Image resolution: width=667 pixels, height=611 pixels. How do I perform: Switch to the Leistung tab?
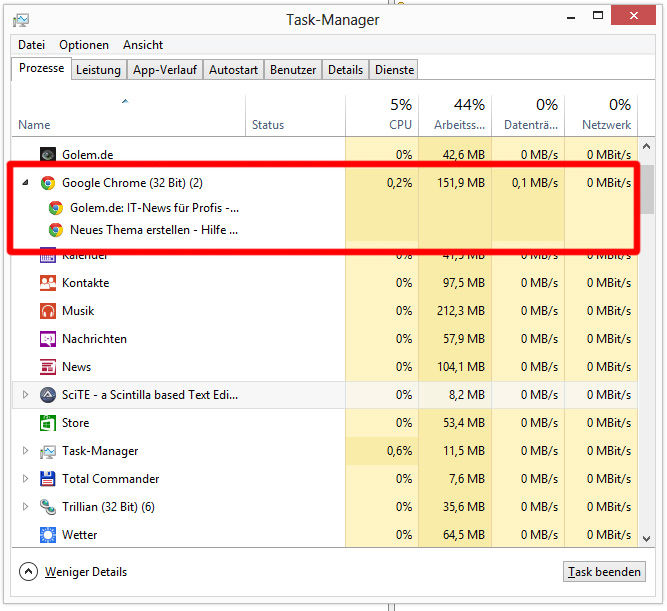[x=98, y=70]
